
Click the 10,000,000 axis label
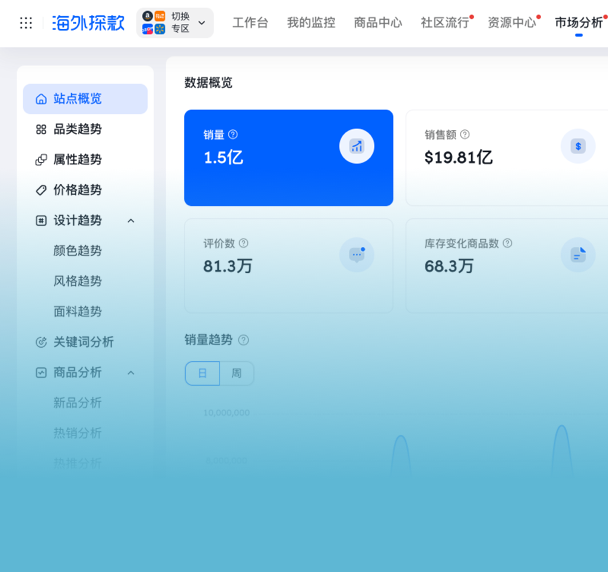click(x=226, y=413)
